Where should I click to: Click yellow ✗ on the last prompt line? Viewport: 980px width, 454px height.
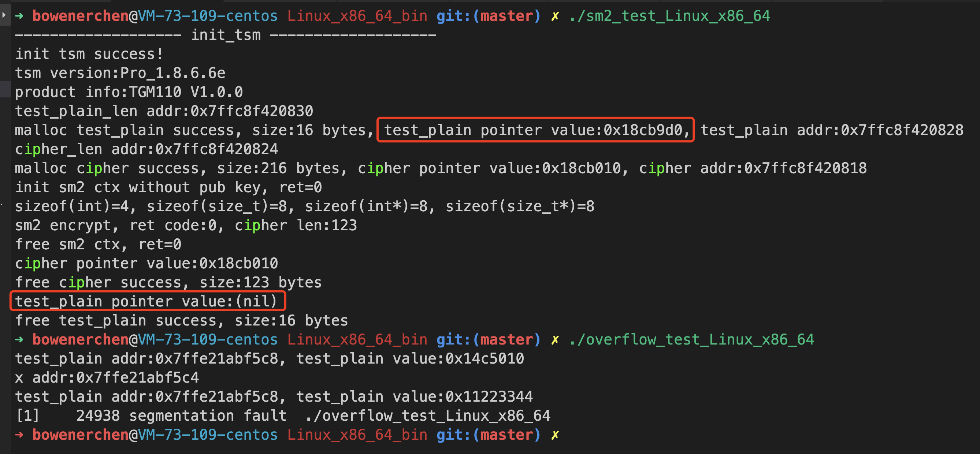555,435
